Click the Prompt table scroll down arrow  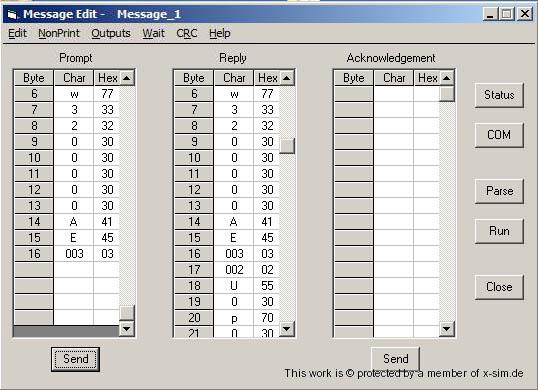click(126, 329)
